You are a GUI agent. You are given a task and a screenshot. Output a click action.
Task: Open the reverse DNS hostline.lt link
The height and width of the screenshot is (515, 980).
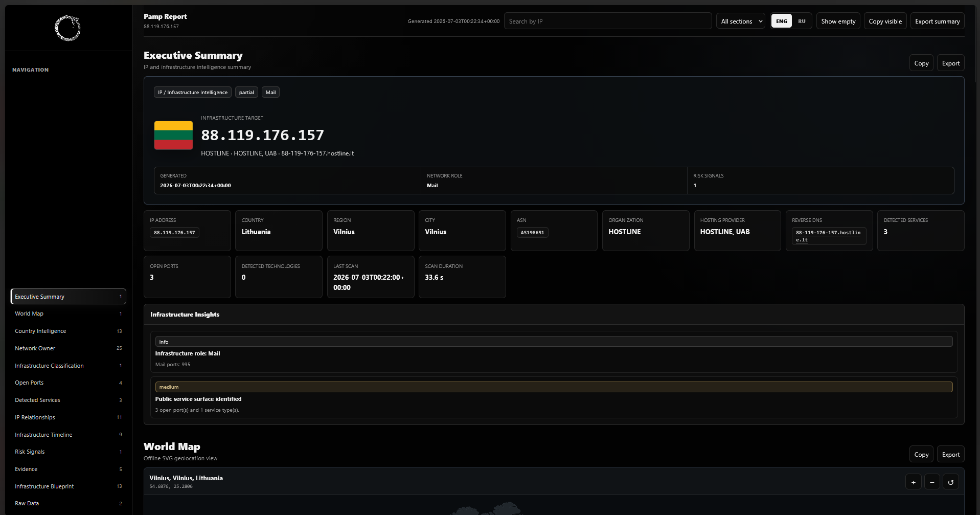pyautogui.click(x=828, y=236)
